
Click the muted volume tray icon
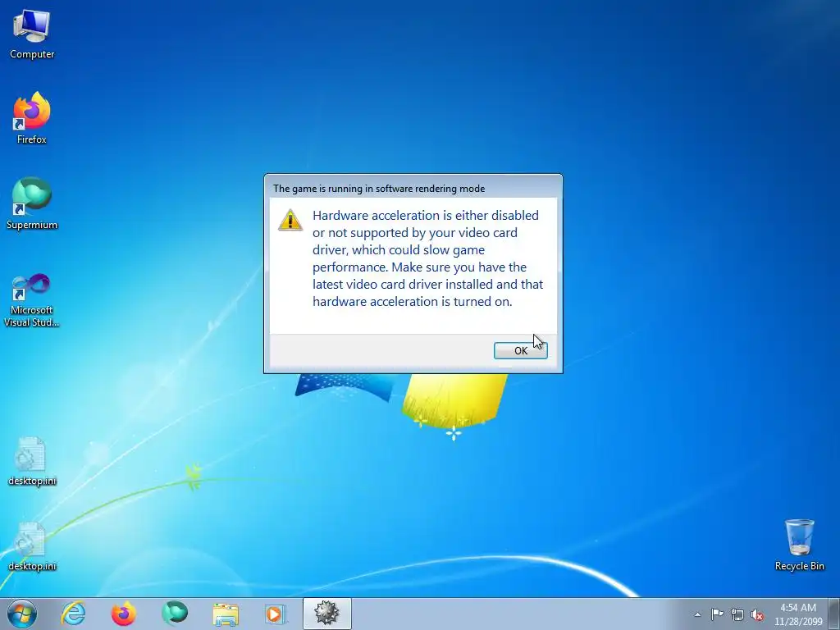[x=757, y=614]
